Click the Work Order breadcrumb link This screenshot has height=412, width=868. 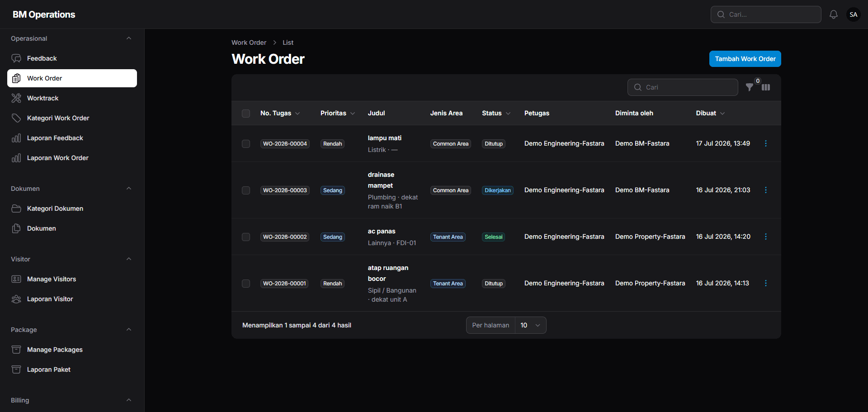249,43
